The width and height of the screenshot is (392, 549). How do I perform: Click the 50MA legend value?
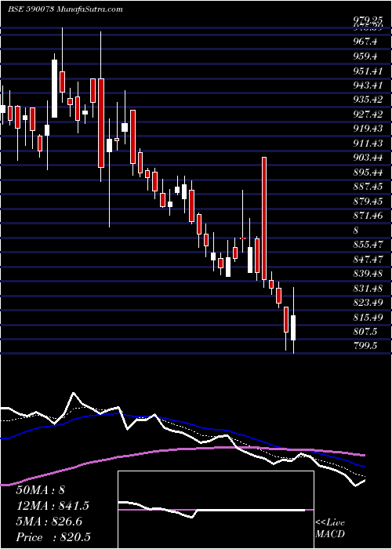(x=40, y=490)
